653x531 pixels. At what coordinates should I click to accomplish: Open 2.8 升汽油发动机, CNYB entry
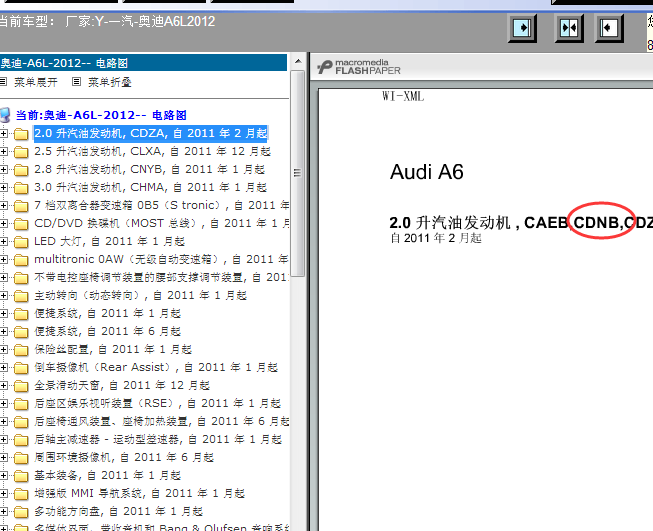150,169
